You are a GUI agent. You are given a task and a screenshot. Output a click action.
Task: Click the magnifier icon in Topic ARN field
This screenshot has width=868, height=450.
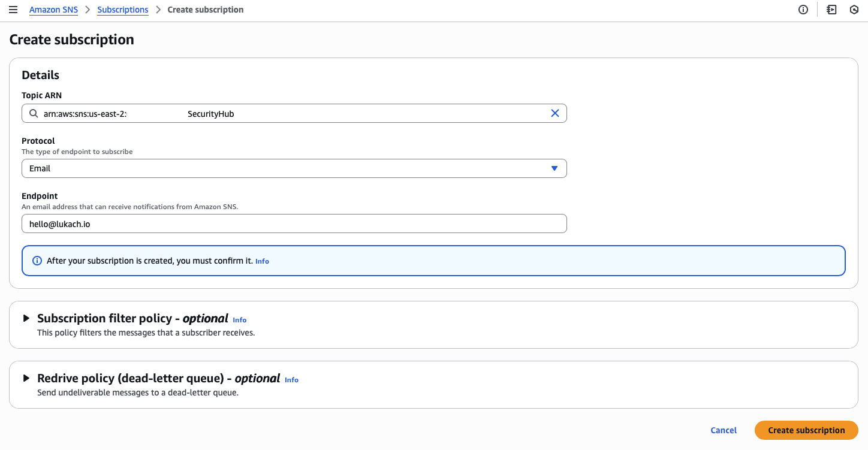click(34, 113)
